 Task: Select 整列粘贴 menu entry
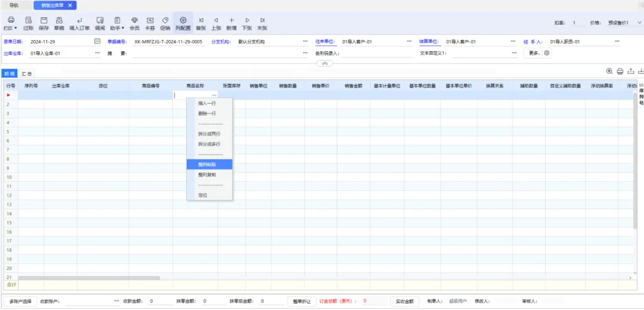pos(209,164)
